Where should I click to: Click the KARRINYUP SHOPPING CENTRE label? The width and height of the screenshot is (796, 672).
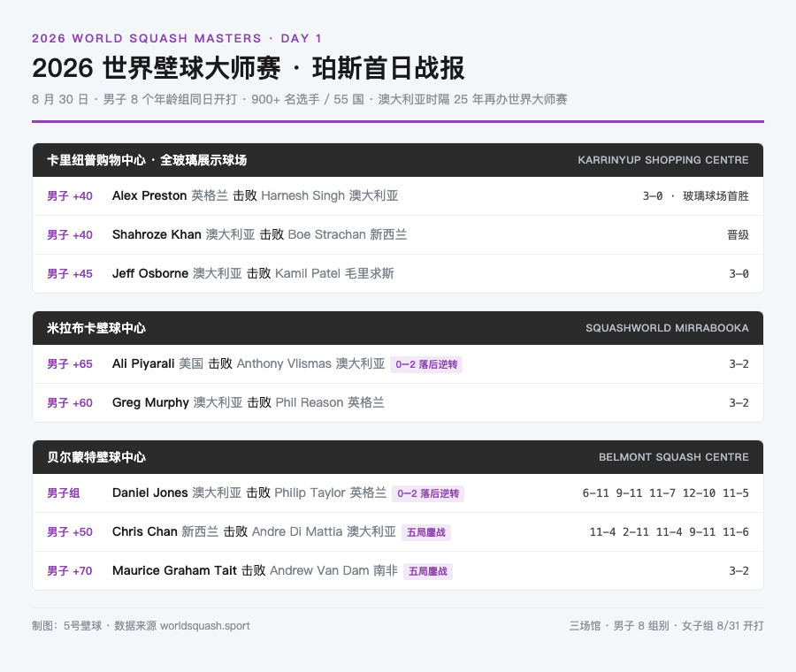(x=663, y=160)
